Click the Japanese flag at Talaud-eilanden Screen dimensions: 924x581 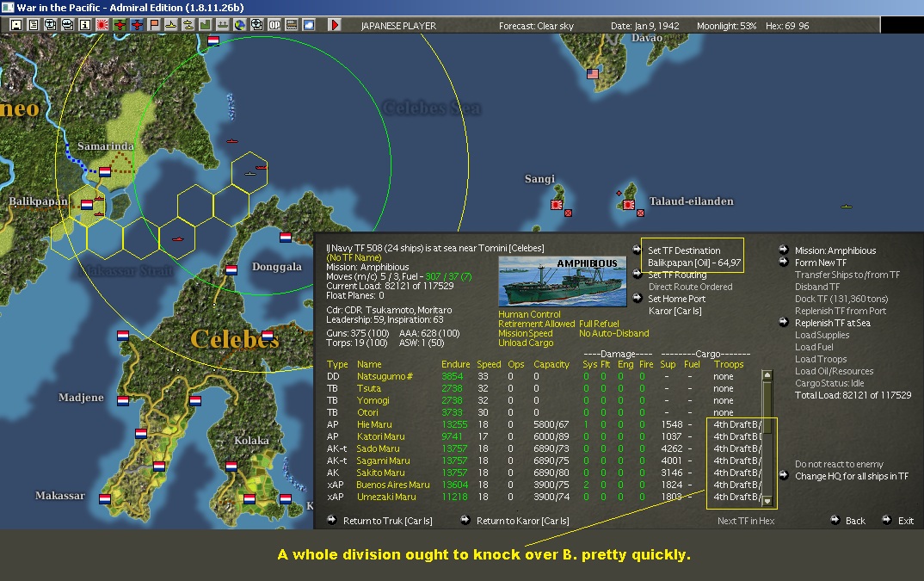629,205
